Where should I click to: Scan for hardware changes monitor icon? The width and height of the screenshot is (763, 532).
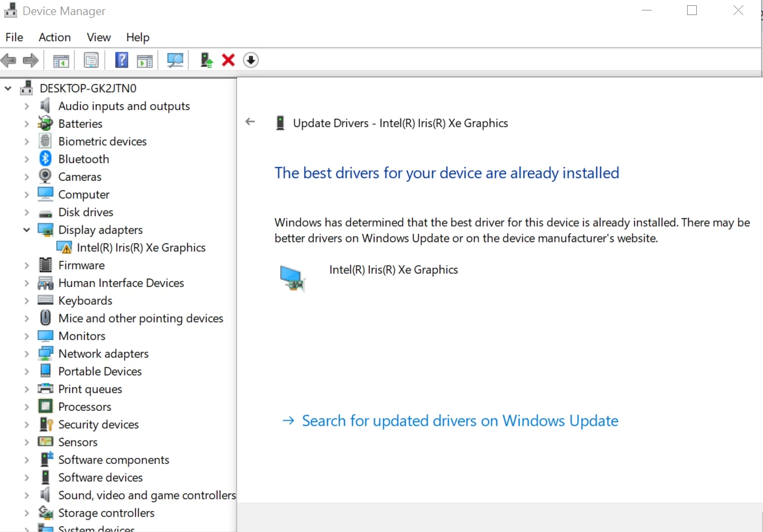pyautogui.click(x=175, y=60)
